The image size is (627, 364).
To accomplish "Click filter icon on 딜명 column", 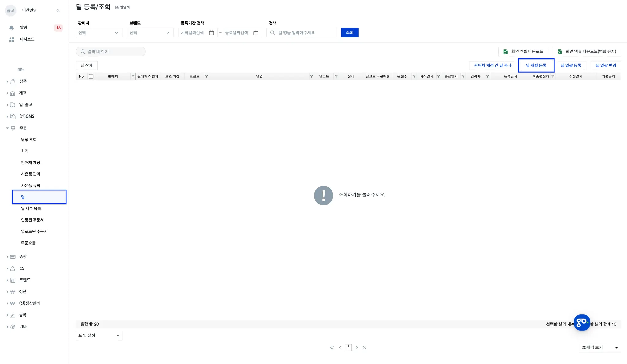I will tap(311, 76).
